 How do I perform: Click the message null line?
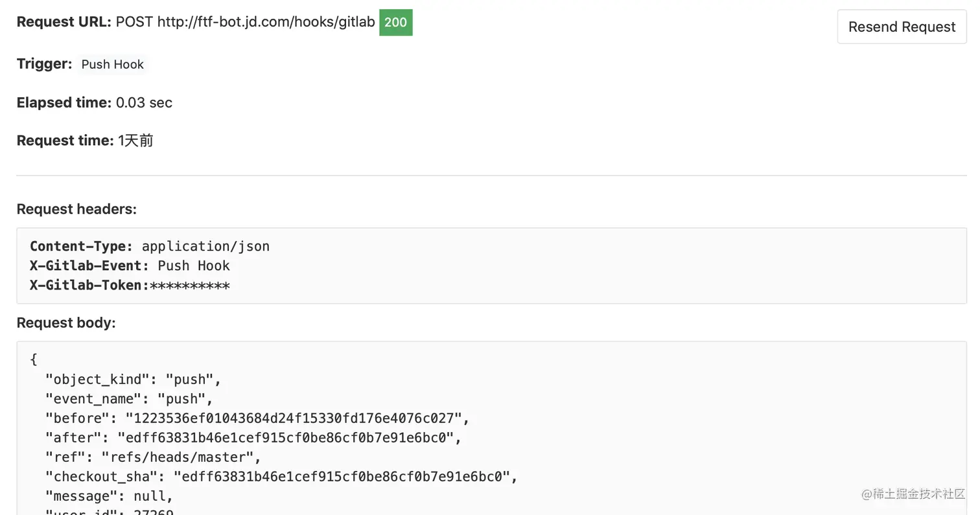click(x=109, y=496)
